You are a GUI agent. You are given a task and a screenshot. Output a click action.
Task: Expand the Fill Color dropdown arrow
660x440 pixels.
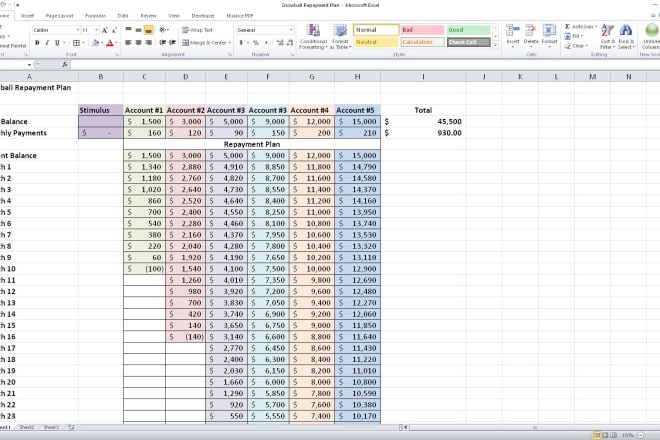pyautogui.click(x=102, y=43)
